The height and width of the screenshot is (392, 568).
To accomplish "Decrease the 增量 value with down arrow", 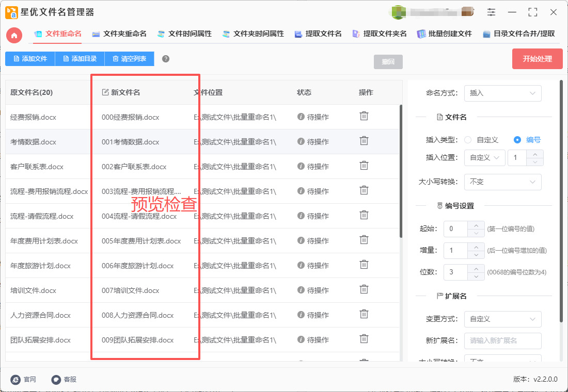I will [476, 254].
